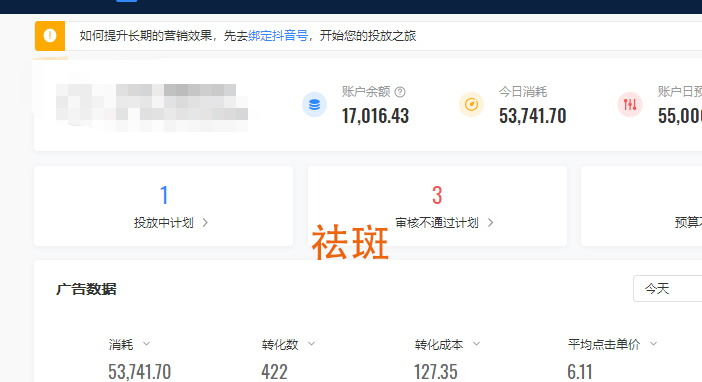Click the orange warning notice icon

click(x=50, y=36)
